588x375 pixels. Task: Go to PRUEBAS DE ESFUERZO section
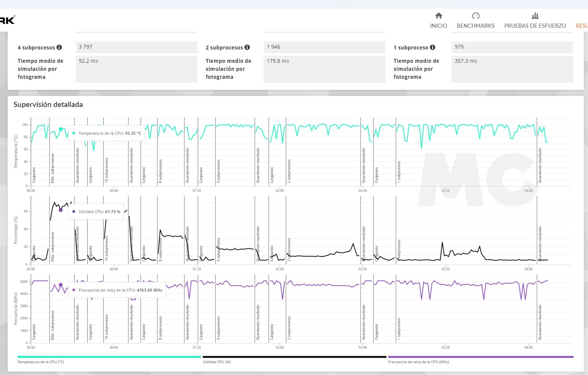pyautogui.click(x=535, y=26)
